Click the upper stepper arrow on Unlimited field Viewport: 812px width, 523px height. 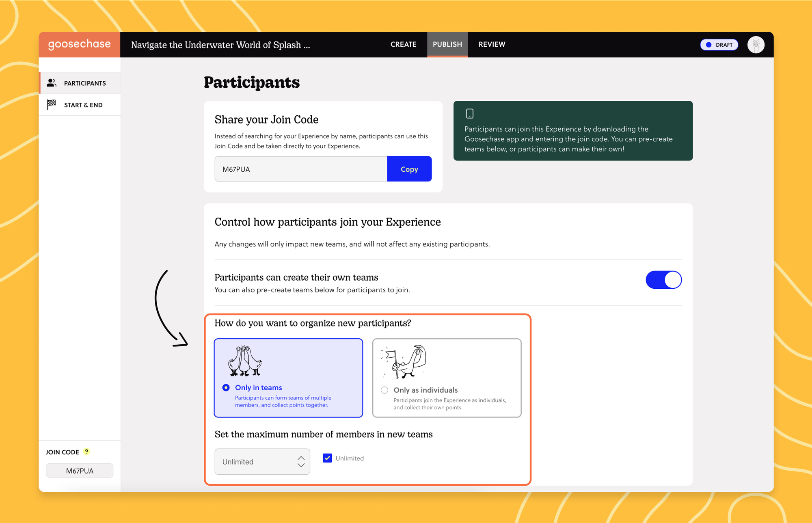pyautogui.click(x=301, y=458)
